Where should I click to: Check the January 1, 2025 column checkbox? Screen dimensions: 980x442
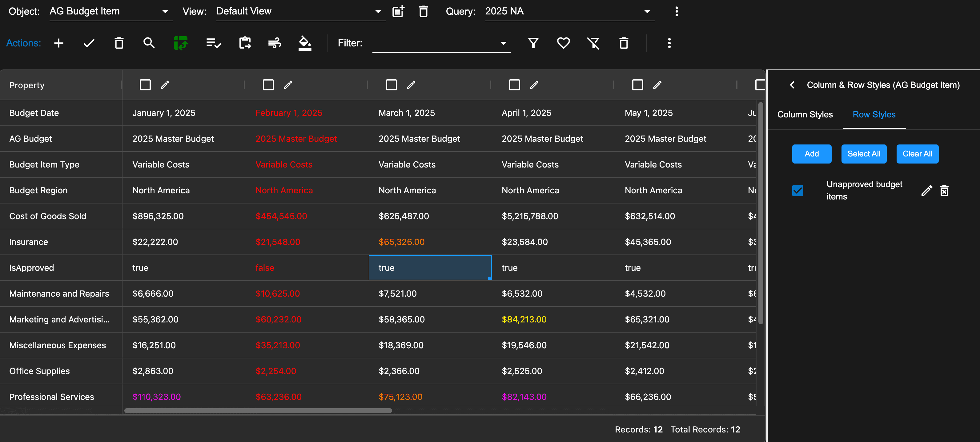[145, 85]
